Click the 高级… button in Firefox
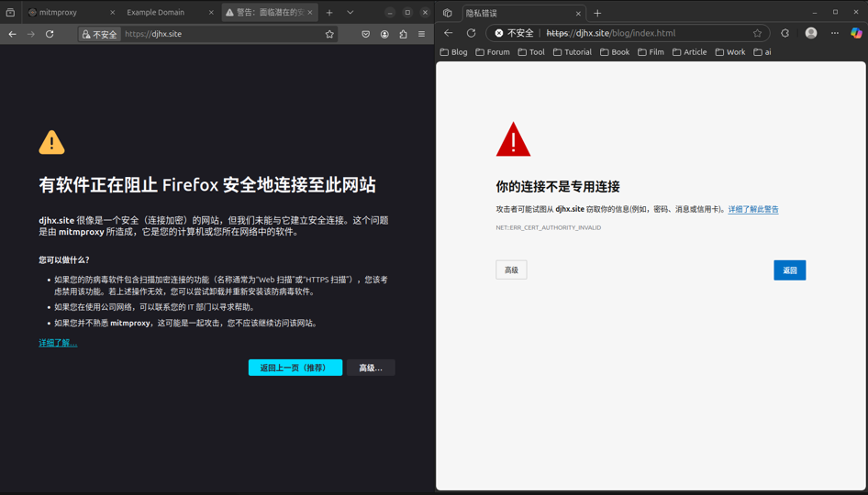Image resolution: width=868 pixels, height=495 pixels. click(x=371, y=368)
